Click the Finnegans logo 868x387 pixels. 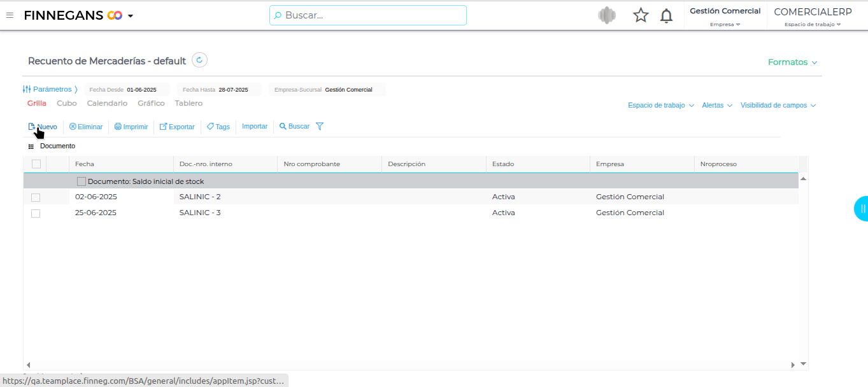coord(73,15)
